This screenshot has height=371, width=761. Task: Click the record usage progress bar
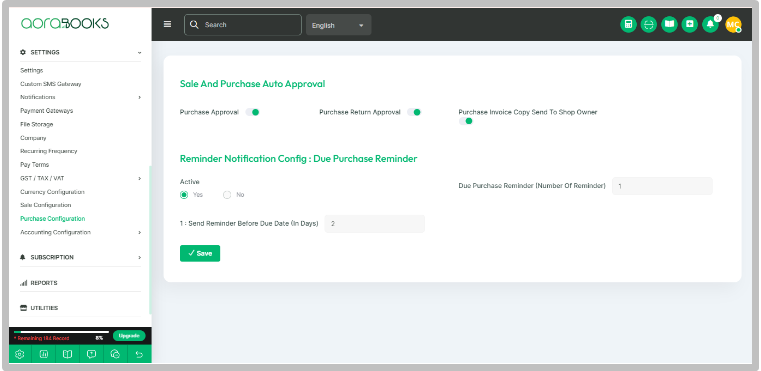(61, 332)
